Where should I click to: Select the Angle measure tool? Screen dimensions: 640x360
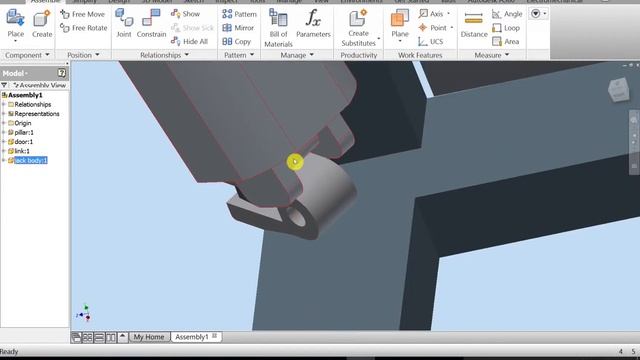pyautogui.click(x=507, y=14)
